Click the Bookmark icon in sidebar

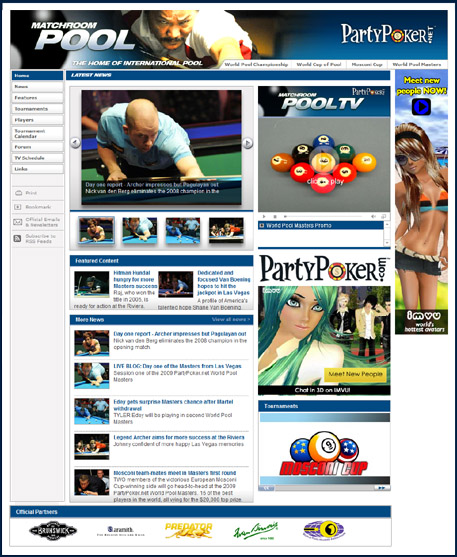[17, 207]
